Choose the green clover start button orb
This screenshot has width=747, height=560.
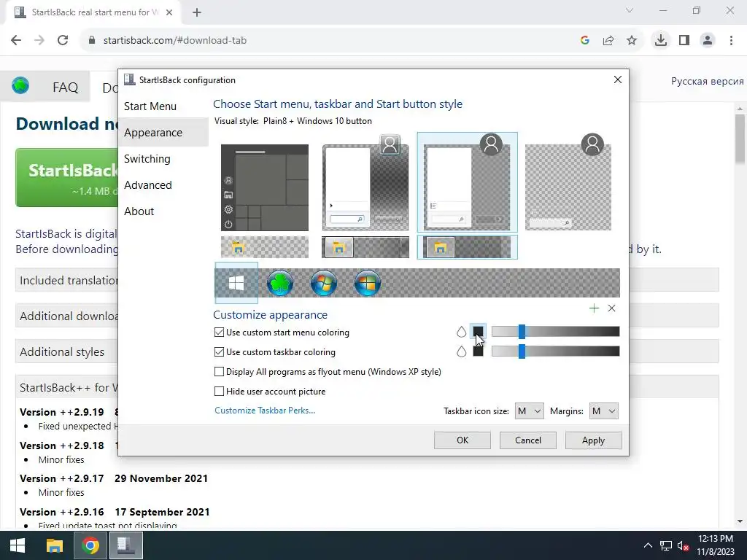click(279, 283)
